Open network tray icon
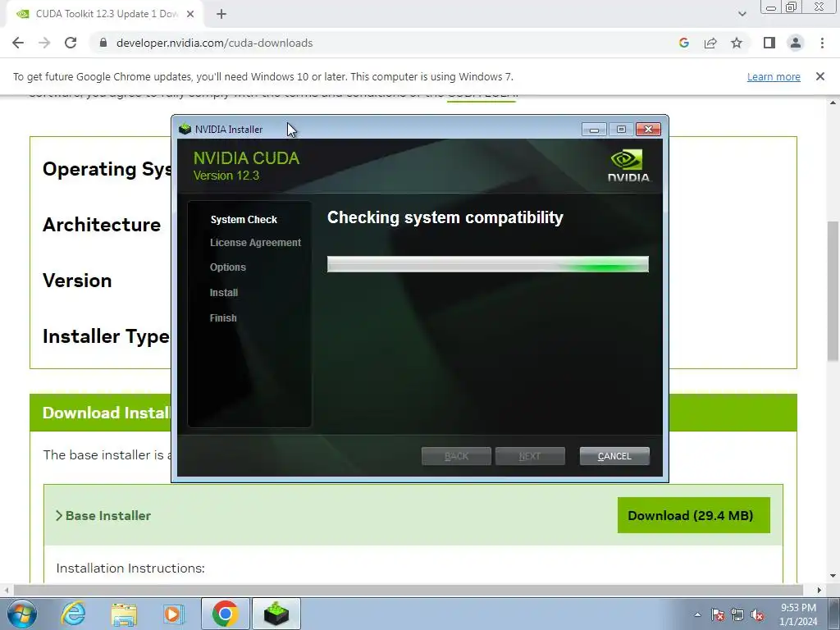The height and width of the screenshot is (630, 840). [737, 615]
